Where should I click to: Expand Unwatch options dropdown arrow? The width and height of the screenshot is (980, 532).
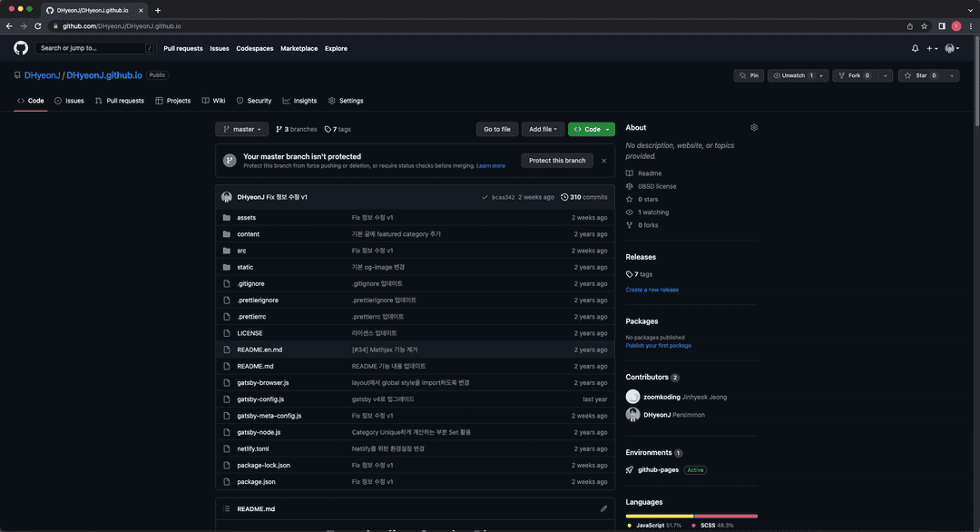tap(821, 75)
